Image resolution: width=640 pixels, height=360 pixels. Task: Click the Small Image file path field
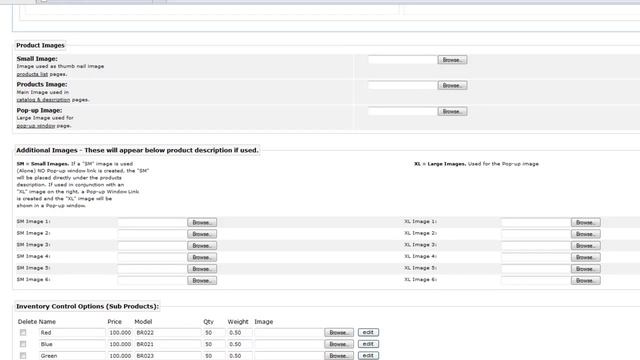[402, 60]
